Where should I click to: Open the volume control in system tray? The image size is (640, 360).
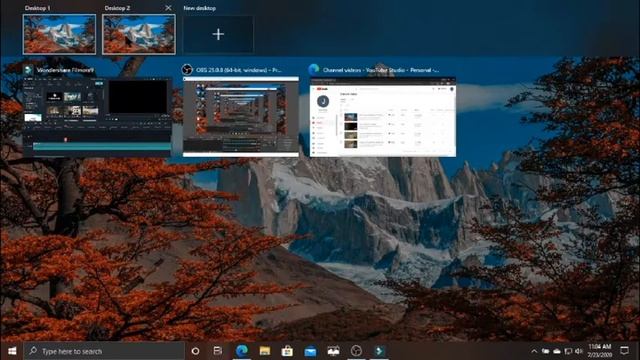(x=578, y=351)
